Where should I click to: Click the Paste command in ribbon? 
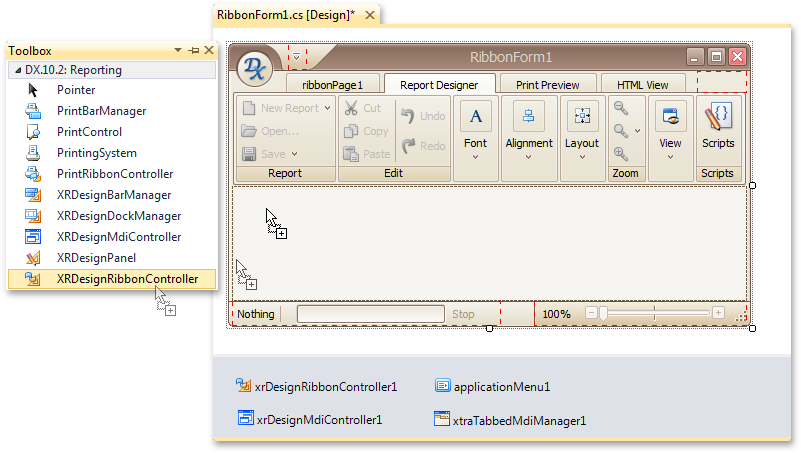(367, 154)
